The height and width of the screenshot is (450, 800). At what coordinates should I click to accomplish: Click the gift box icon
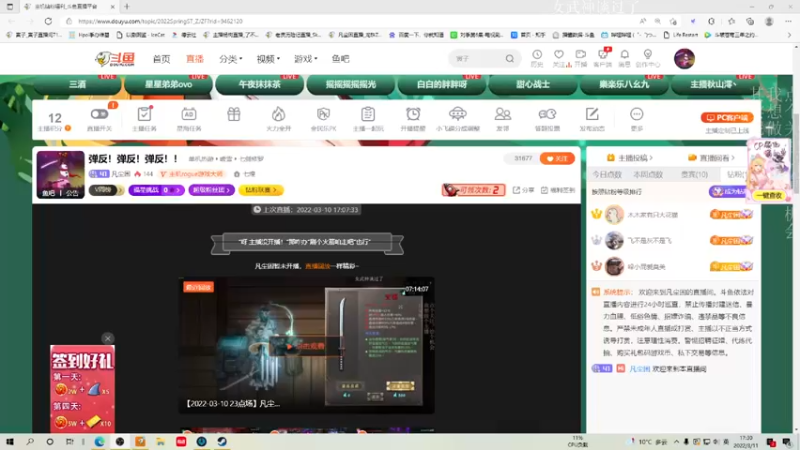point(234,114)
